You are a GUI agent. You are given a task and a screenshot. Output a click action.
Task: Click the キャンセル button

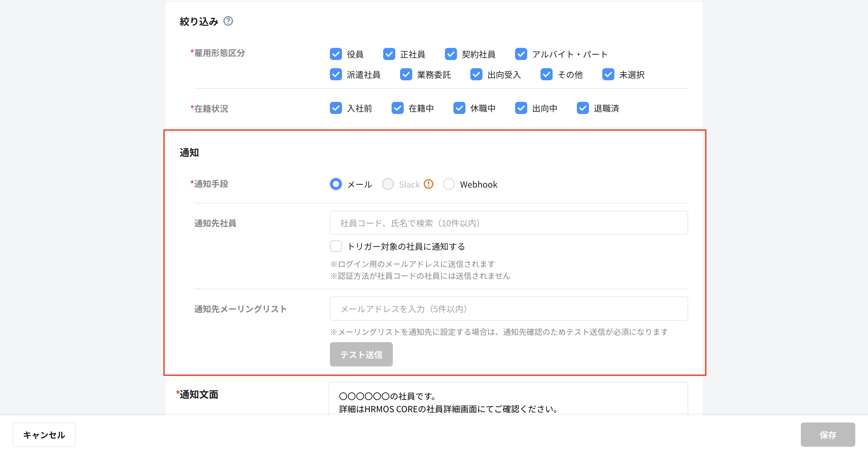(44, 434)
